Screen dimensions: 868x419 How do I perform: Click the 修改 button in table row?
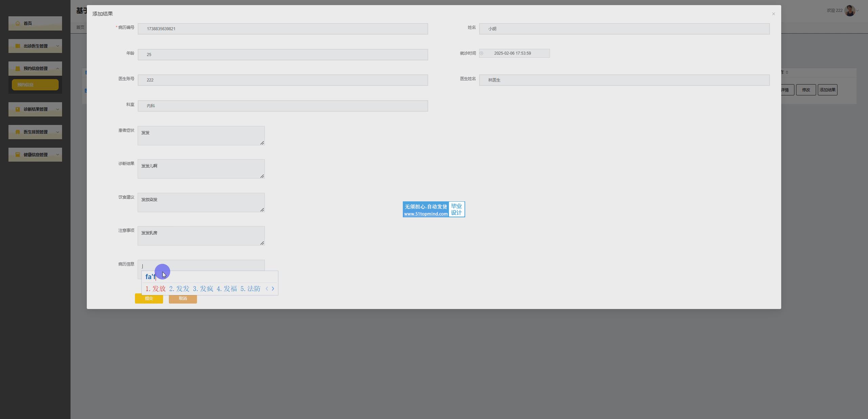point(806,90)
